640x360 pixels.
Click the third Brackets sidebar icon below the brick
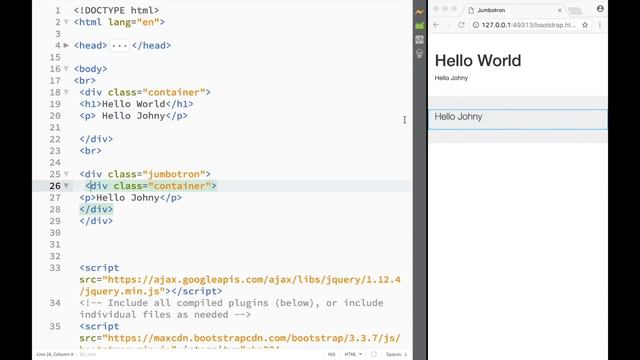point(420,40)
